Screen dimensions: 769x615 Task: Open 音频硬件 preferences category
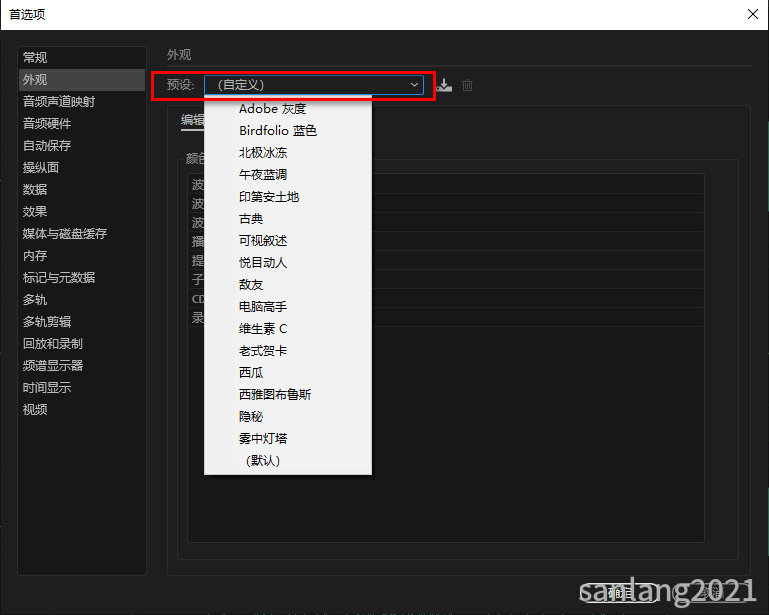click(x=82, y=124)
